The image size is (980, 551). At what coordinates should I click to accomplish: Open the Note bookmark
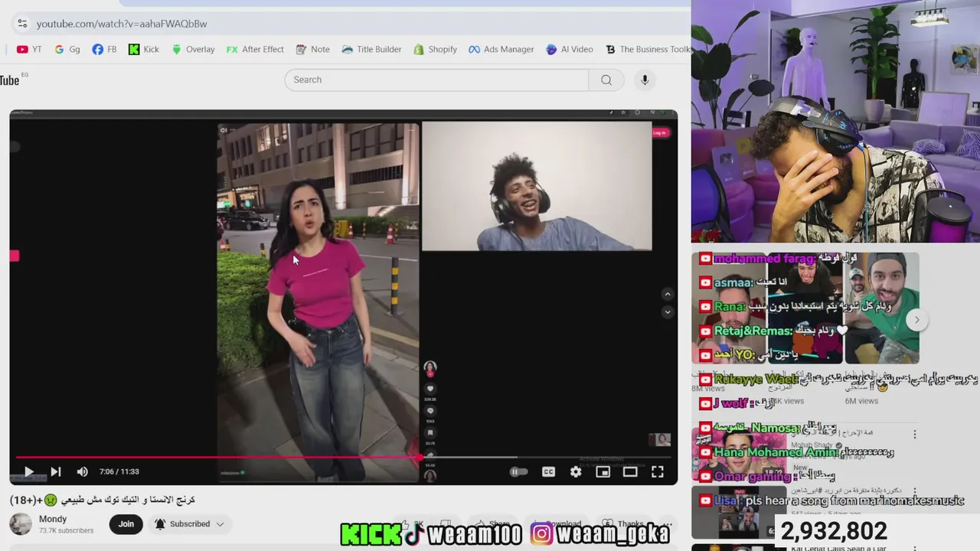(312, 49)
